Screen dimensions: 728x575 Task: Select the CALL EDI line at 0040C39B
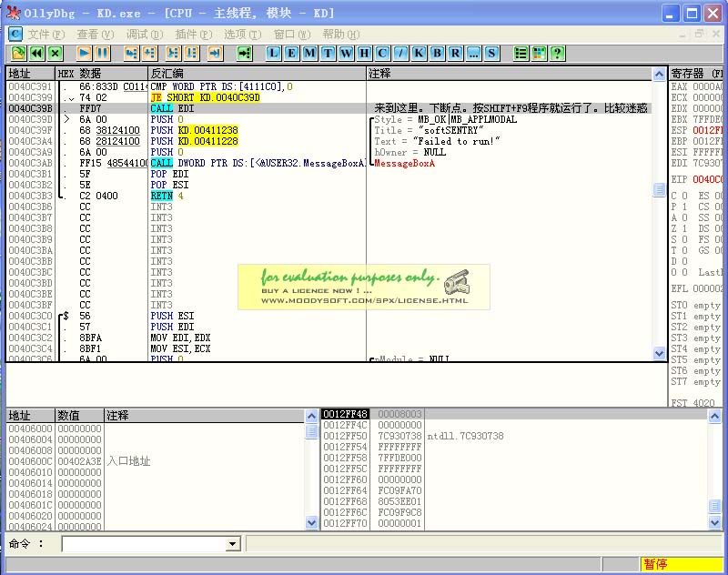click(x=329, y=108)
